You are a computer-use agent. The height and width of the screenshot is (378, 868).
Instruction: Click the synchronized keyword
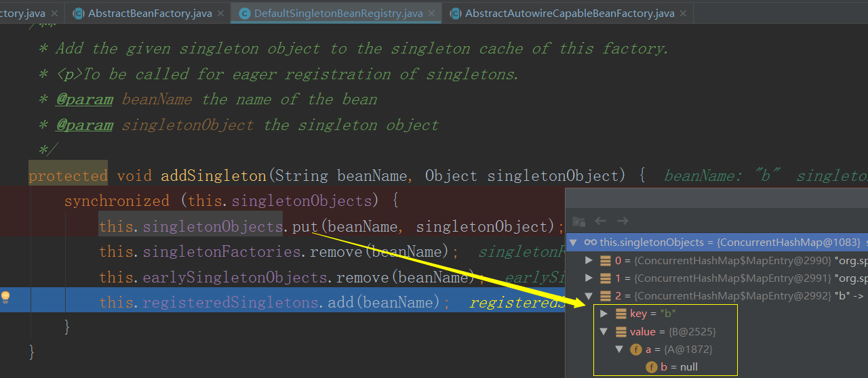pos(117,201)
